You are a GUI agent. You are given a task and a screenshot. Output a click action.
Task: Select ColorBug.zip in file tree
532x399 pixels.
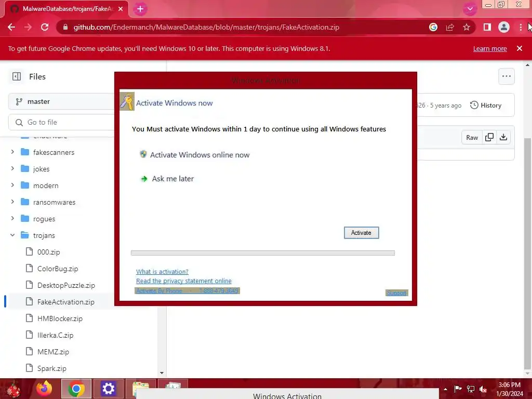58,269
